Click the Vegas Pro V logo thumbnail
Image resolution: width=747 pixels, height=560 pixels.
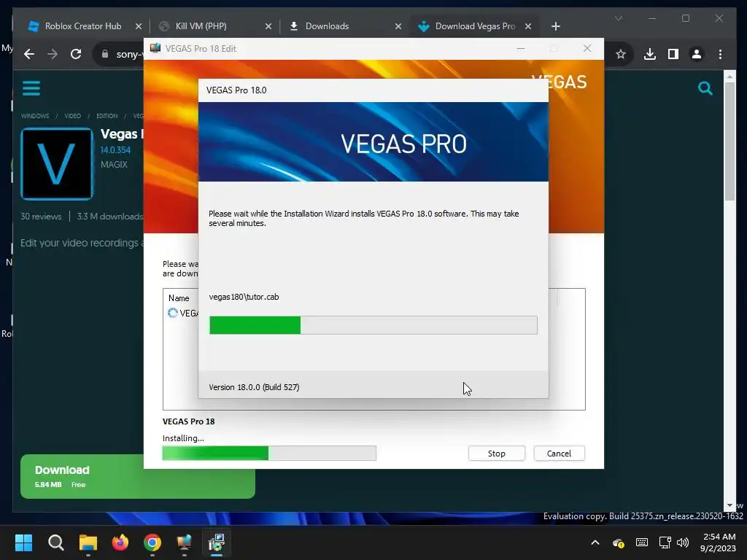(57, 164)
